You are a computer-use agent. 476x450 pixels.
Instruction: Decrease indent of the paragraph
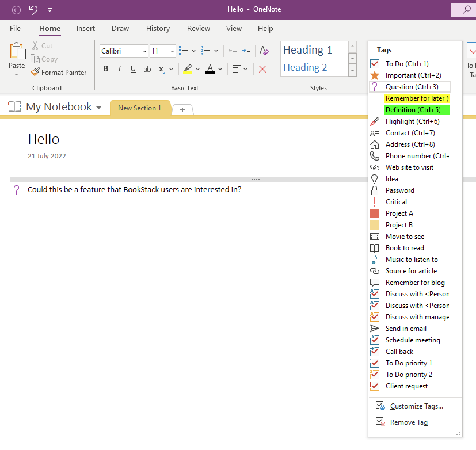point(233,51)
